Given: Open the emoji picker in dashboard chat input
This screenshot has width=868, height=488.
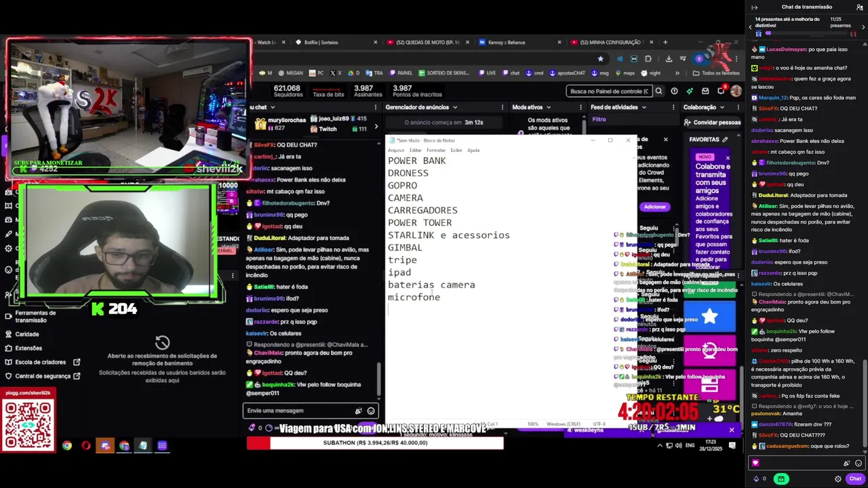Looking at the screenshot, I should tap(371, 411).
